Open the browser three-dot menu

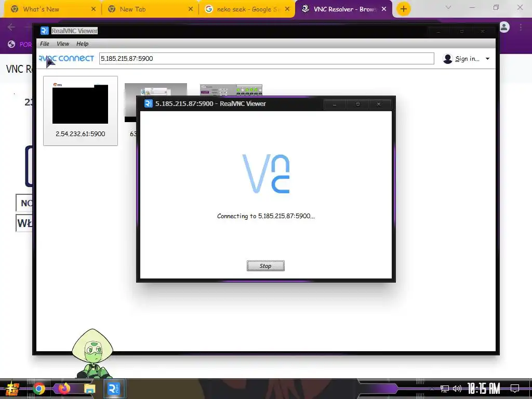[521, 27]
